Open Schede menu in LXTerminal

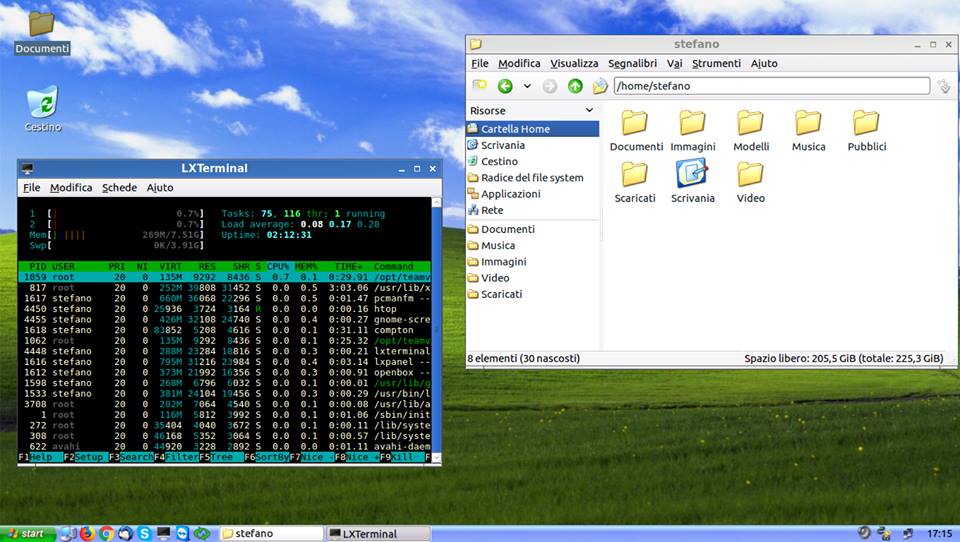pyautogui.click(x=119, y=187)
